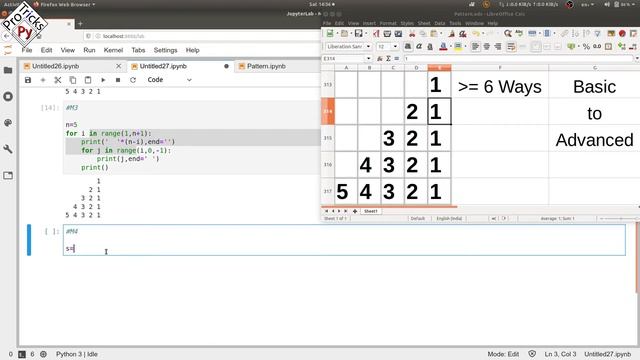Image resolution: width=640 pixels, height=360 pixels.
Task: Show the open tabs sidebar panel
Action: coord(8,176)
